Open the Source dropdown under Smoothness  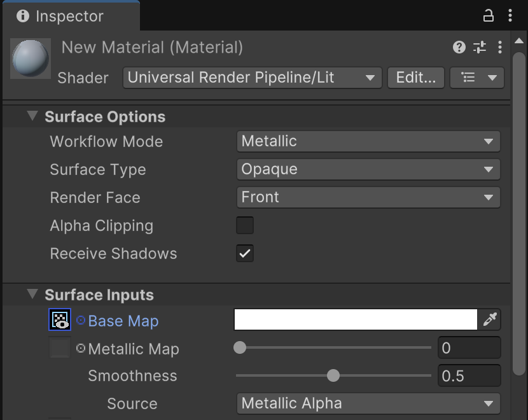pos(368,403)
